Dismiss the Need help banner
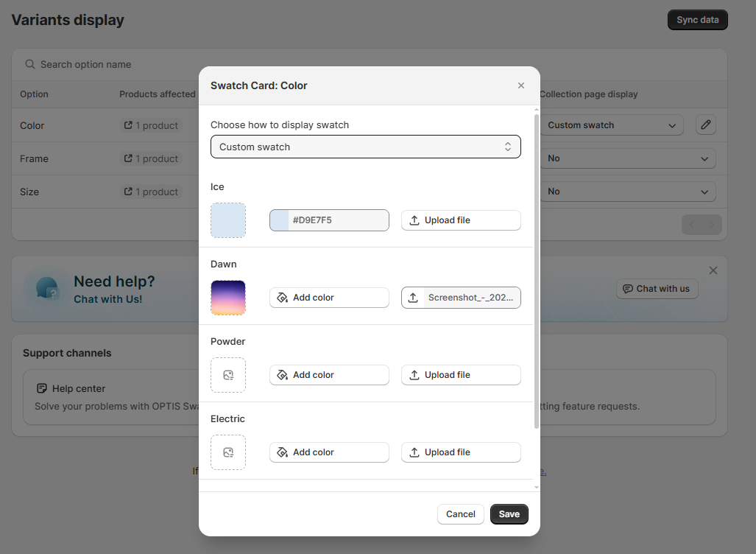Viewport: 756px width, 554px height. pyautogui.click(x=713, y=270)
